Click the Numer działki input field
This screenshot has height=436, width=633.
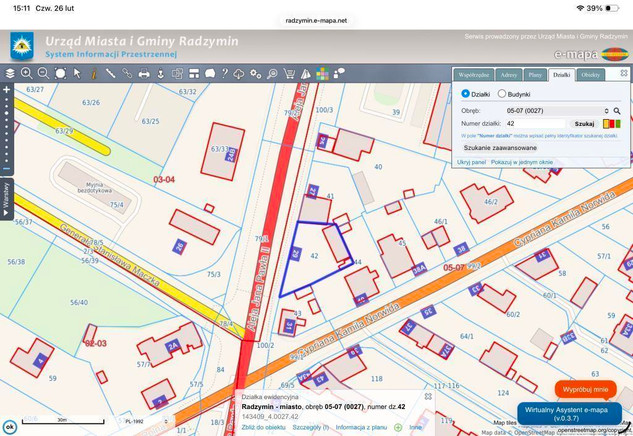coord(535,124)
